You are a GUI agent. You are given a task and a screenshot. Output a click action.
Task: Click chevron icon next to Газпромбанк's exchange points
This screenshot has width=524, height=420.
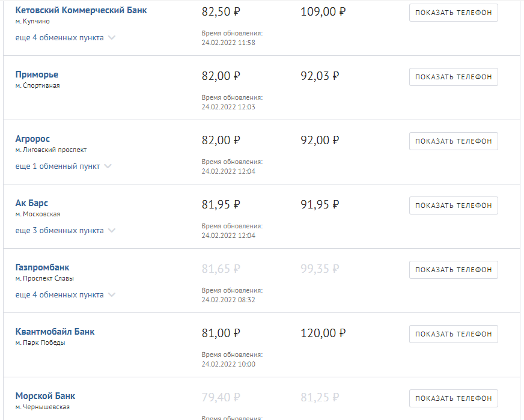pyautogui.click(x=112, y=295)
